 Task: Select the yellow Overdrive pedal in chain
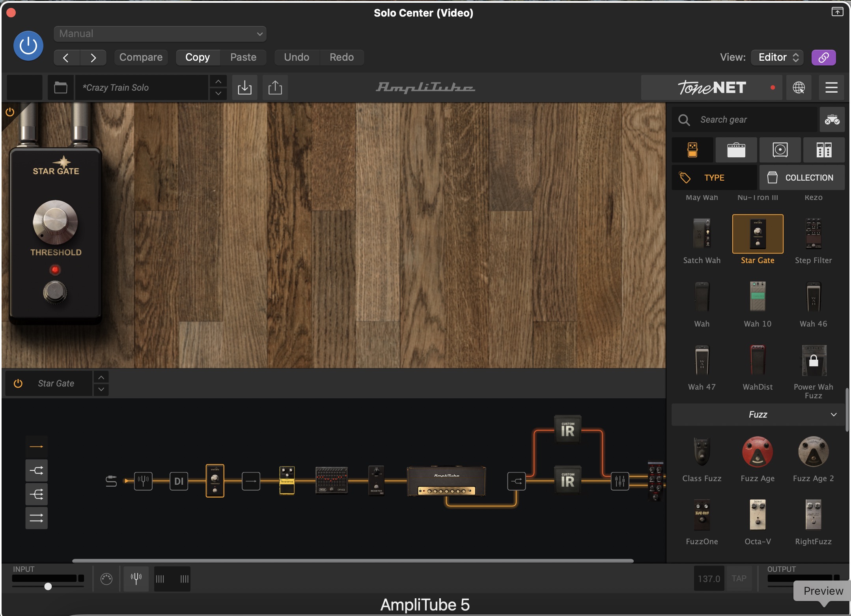(x=287, y=480)
